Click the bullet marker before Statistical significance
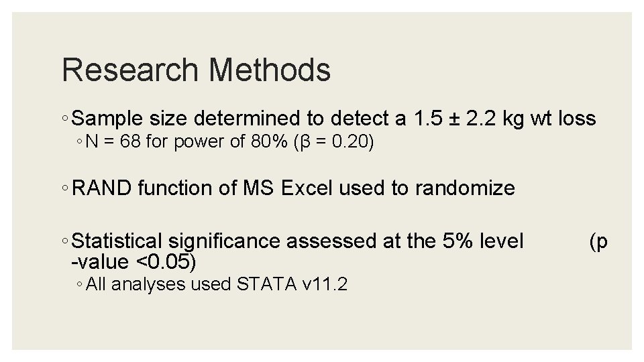The width and height of the screenshot is (644, 362). coord(65,241)
